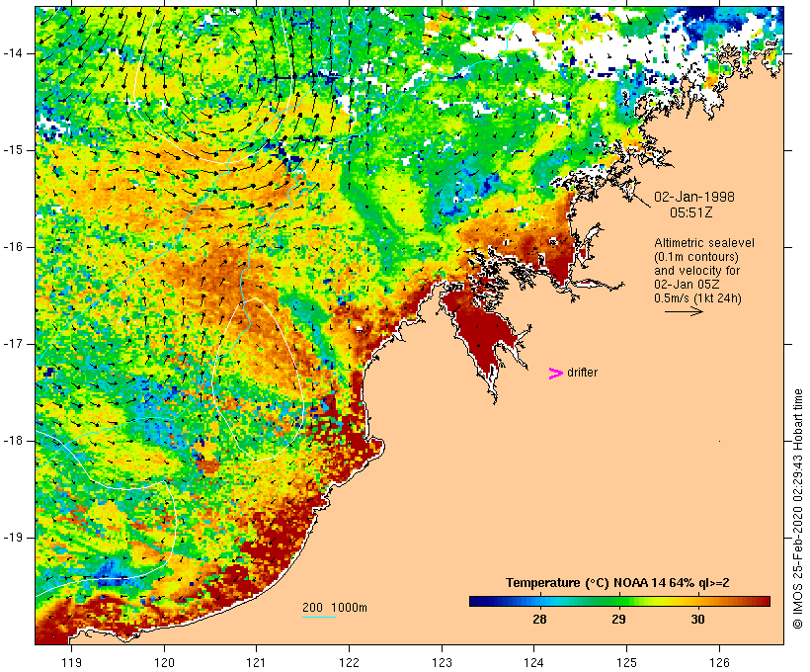Click the pink drifter marker symbol
Screen dimensions: 810x672
click(x=555, y=374)
